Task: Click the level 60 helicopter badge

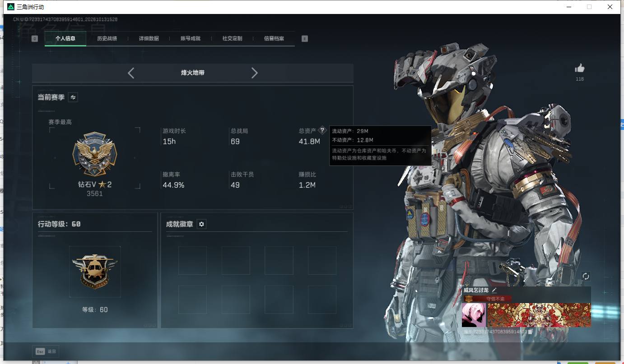Action: [95, 271]
